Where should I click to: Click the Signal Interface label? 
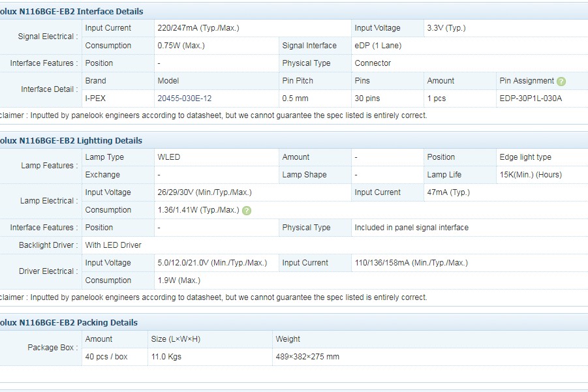tap(309, 46)
